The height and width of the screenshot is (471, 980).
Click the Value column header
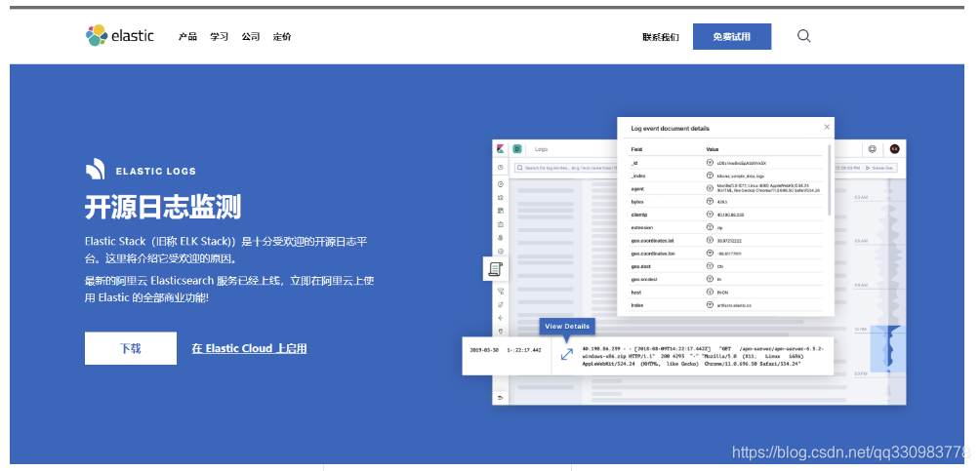(x=713, y=149)
